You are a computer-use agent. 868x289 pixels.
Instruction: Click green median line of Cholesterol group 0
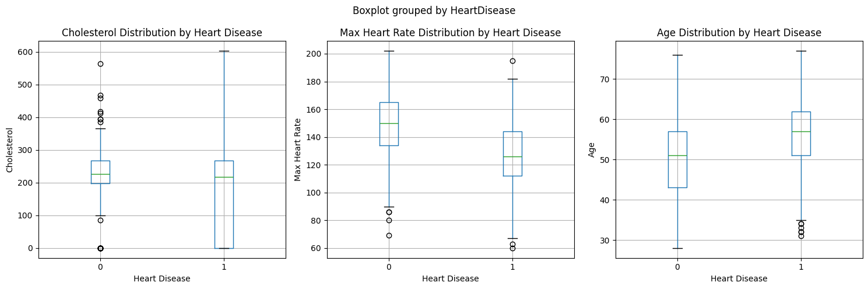tap(100, 174)
